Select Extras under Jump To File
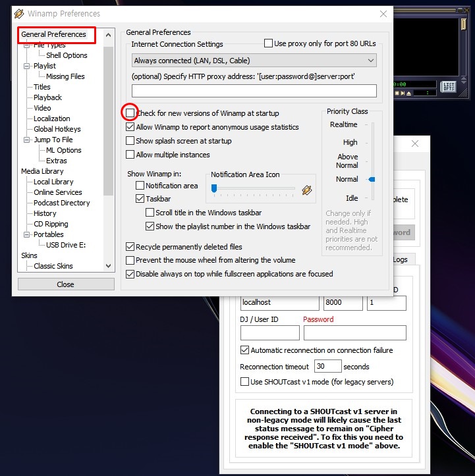The width and height of the screenshot is (475, 476). point(57,161)
